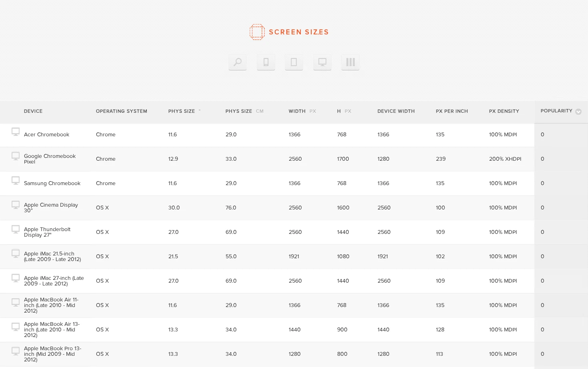Filter by phone devices icon
Image resolution: width=588 pixels, height=369 pixels.
point(266,62)
